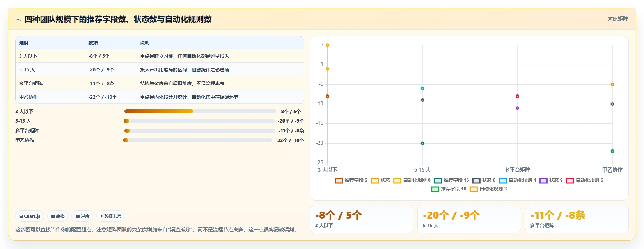This screenshot has height=249, width=644.
Task: Click the chart y-axis label -25
Action: click(320, 163)
